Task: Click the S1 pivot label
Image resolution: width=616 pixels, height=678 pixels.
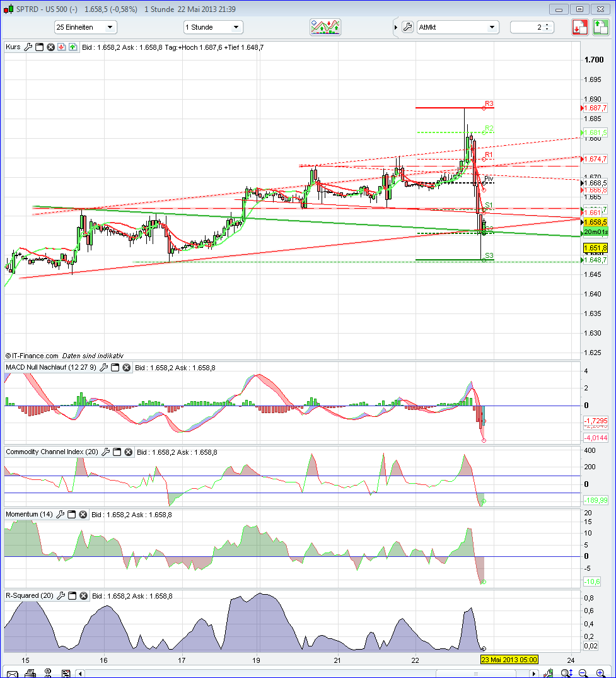Action: coord(489,205)
